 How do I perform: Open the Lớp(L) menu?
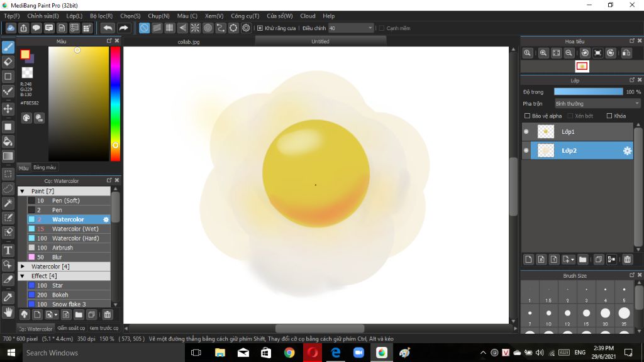[x=74, y=16]
